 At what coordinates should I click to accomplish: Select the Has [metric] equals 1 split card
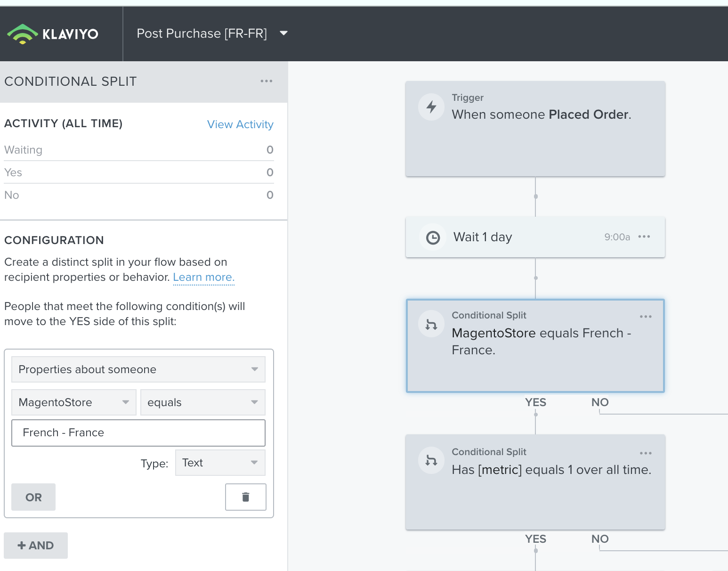[535, 482]
